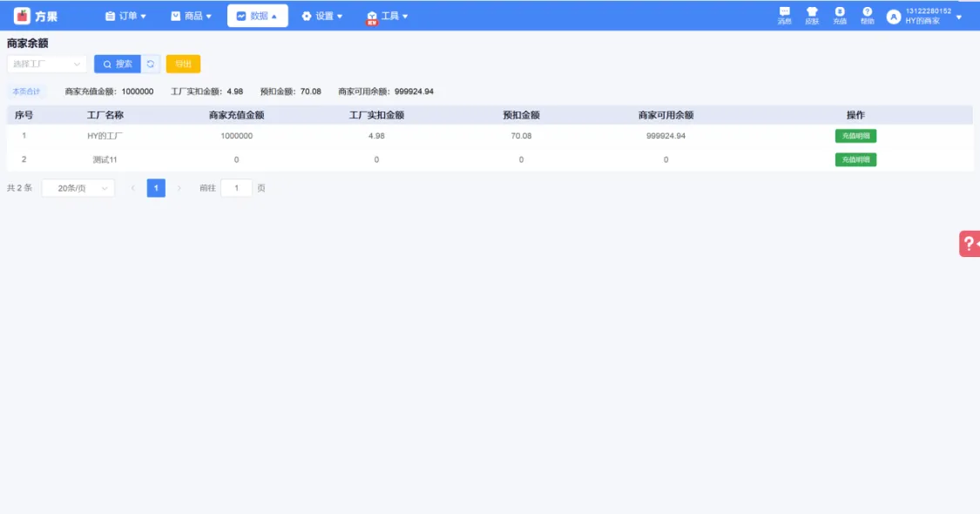Expand the HY的商家 account dropdown arrow

(959, 17)
